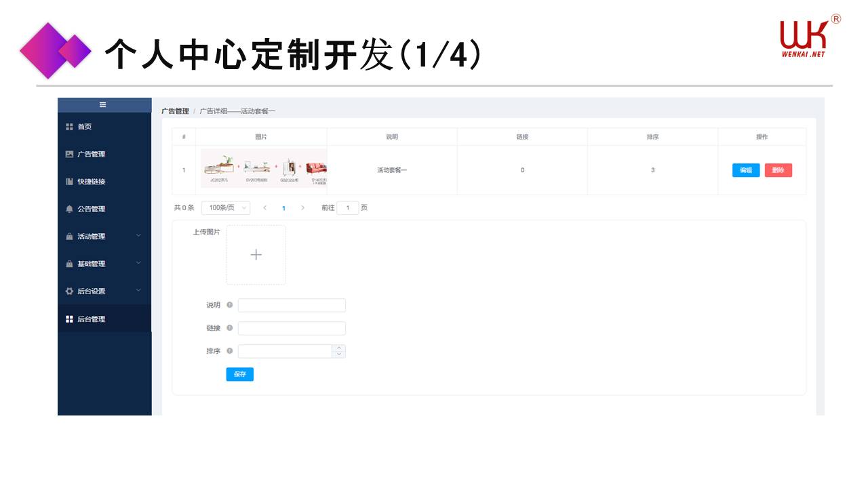
Task: Focus the 排序 number input
Action: coord(285,351)
